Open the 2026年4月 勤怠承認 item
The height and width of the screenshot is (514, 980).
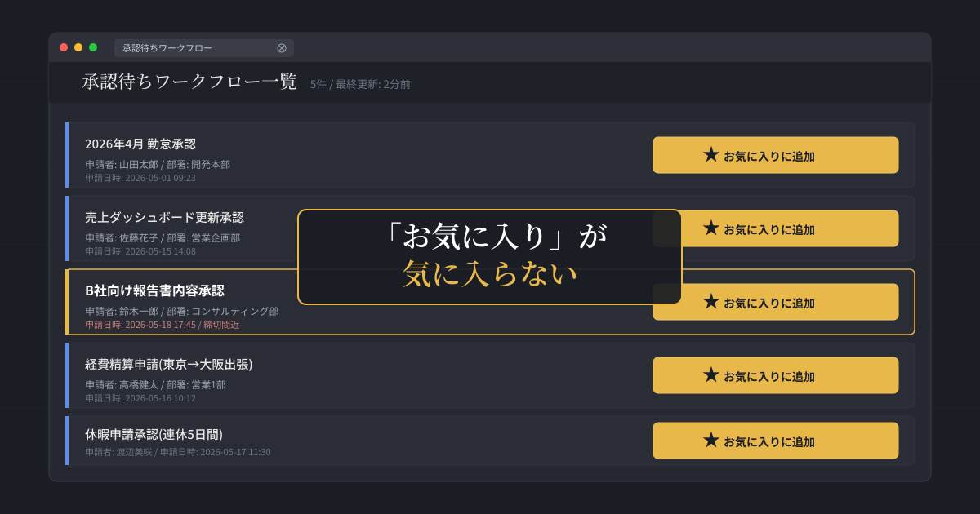coord(140,144)
